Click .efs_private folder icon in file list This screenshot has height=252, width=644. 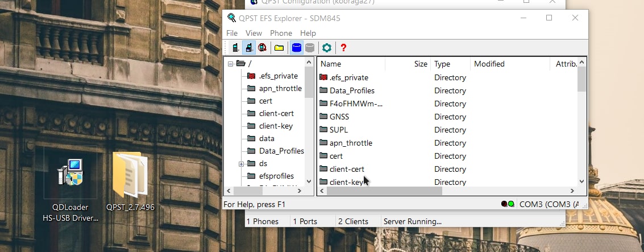[x=323, y=77]
